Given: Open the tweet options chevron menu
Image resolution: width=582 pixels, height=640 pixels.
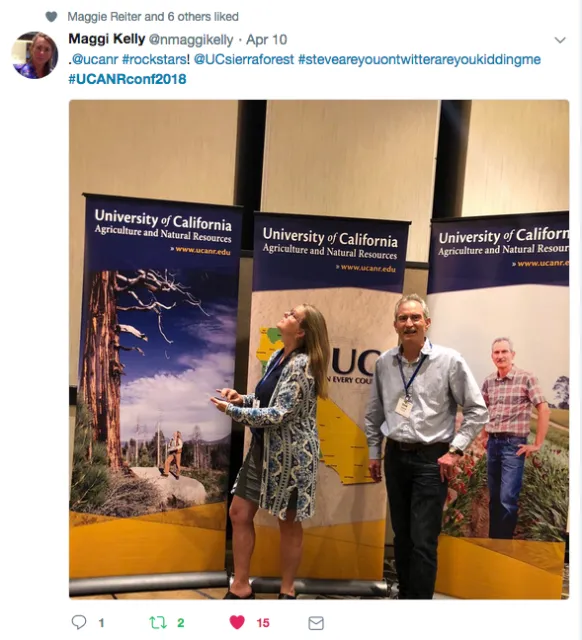Looking at the screenshot, I should 560,40.
